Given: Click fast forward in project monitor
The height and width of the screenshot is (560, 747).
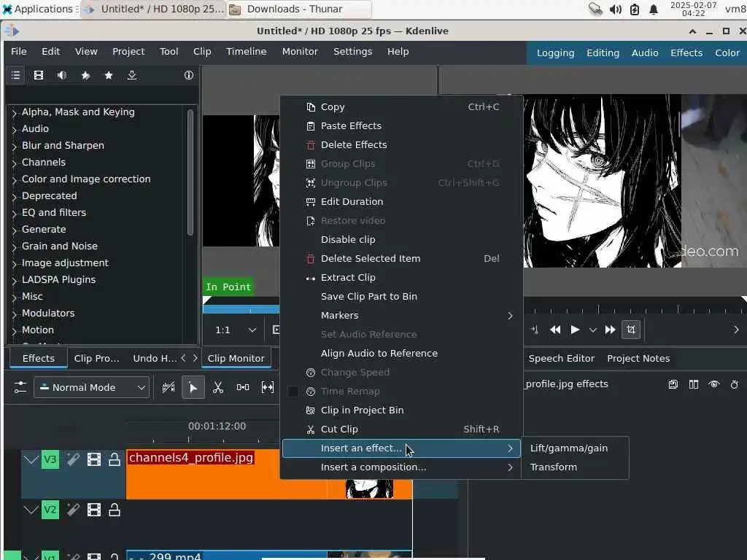Looking at the screenshot, I should click(610, 330).
